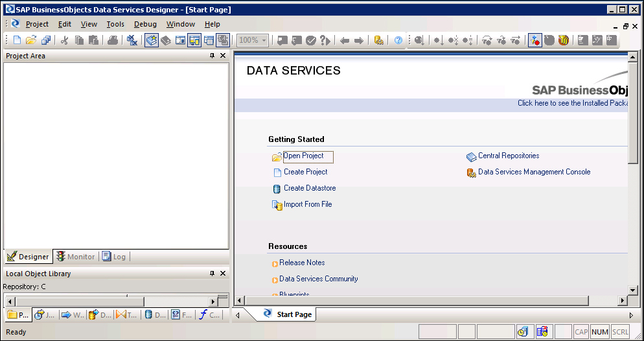
Task: Switch to the Designer tab
Action: point(29,257)
